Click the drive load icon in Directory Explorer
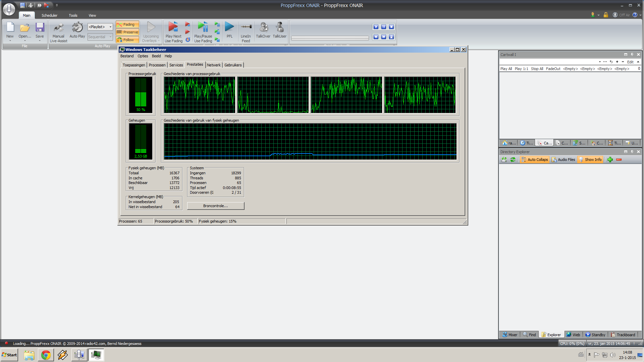The height and width of the screenshot is (362, 644). (x=504, y=160)
